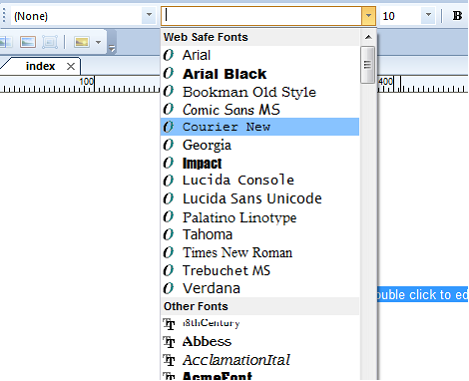Open the font size 10 dropdown

(428, 16)
